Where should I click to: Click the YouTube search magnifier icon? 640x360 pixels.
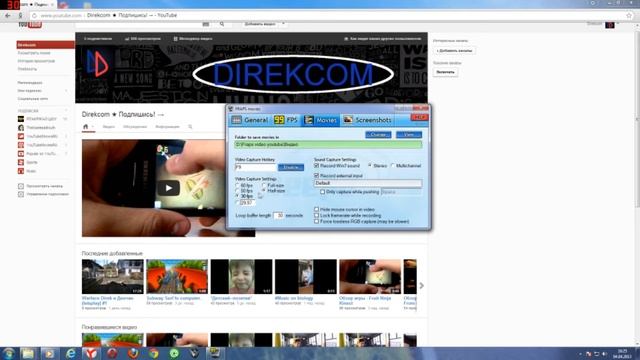tap(222, 24)
